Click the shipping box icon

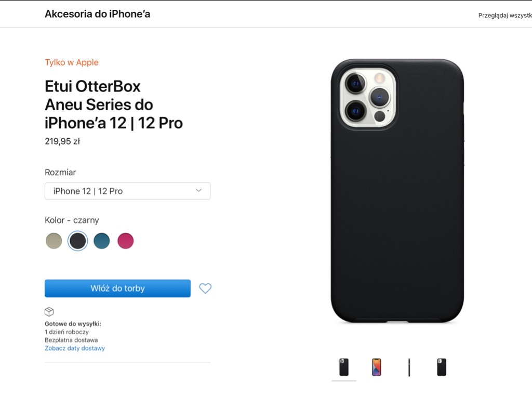[49, 312]
